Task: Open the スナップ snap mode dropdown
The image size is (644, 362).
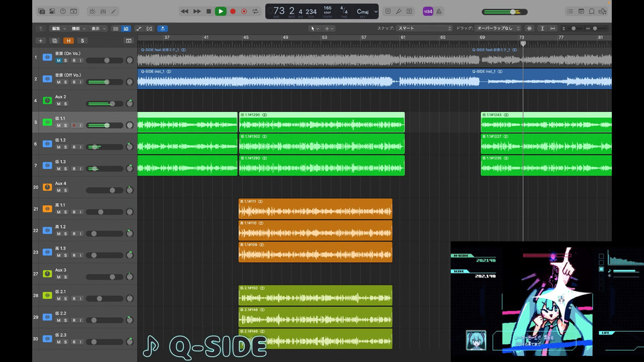Action: click(424, 29)
